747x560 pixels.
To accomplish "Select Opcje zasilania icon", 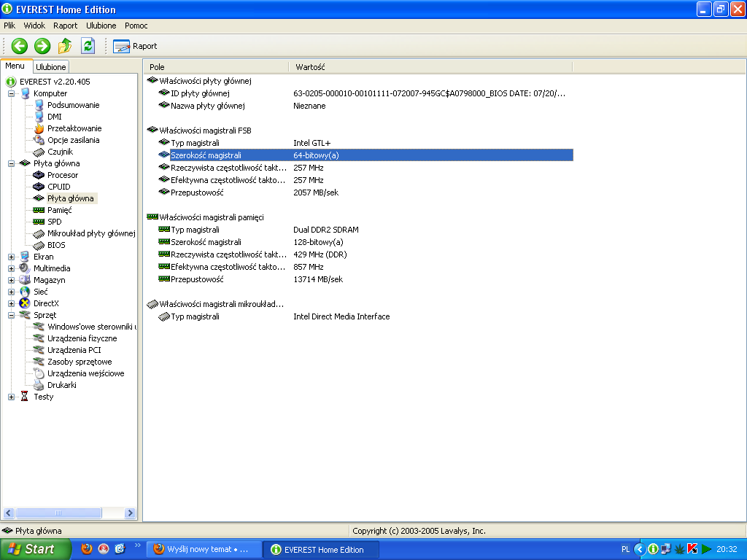I will point(39,140).
